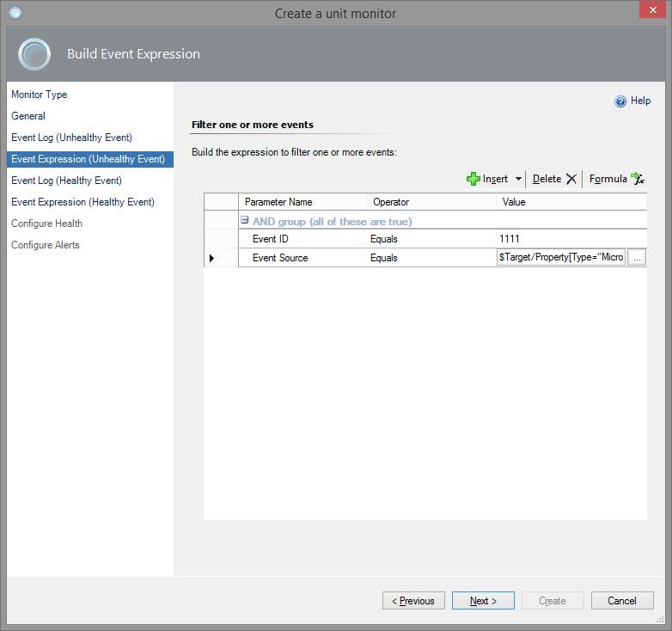Click the green plus Insert icon
This screenshot has width=672, height=631.
coord(473,179)
